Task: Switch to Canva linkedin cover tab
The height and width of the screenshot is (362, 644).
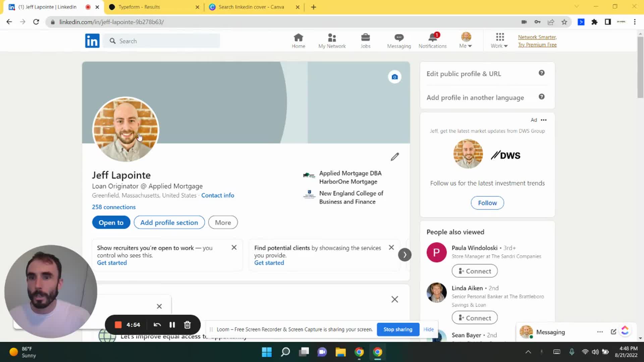Action: (x=251, y=7)
